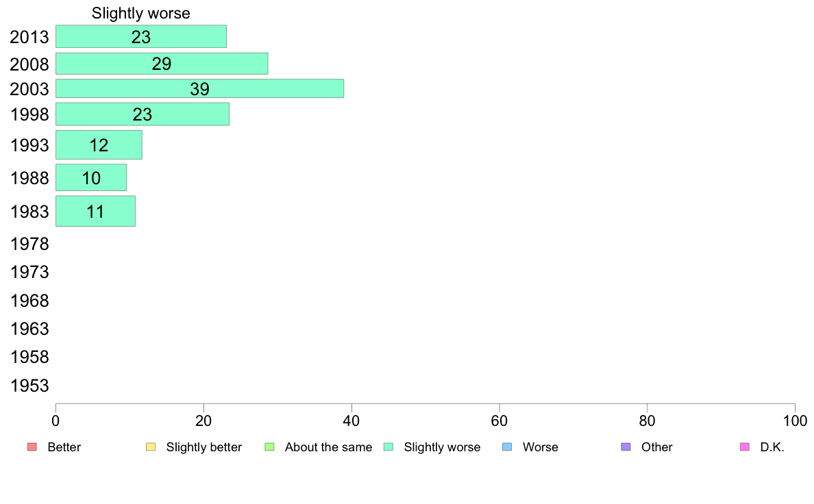Click the 1953 year label
The image size is (814, 504).
(29, 386)
